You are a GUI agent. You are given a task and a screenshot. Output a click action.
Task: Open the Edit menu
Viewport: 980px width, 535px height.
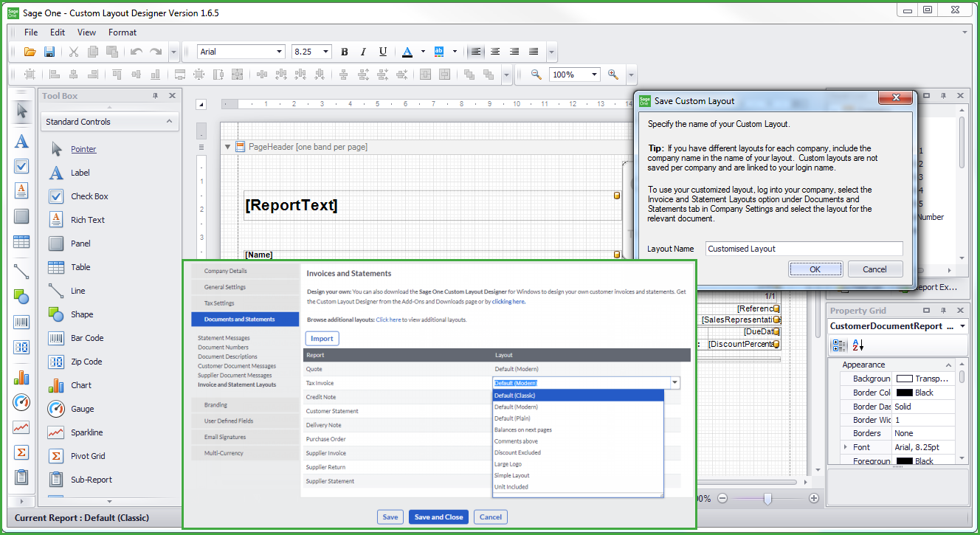click(58, 32)
